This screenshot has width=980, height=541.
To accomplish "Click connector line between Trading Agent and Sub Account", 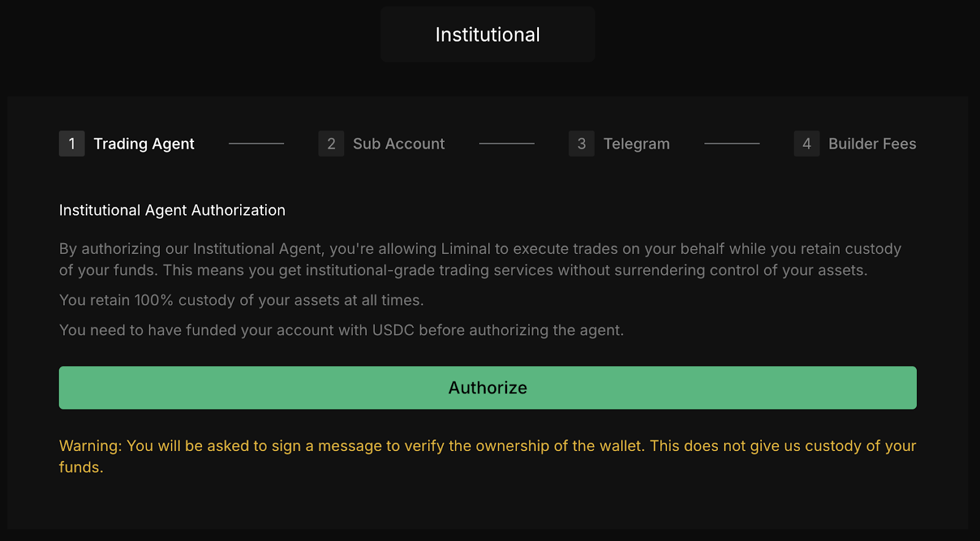I will pyautogui.click(x=256, y=144).
